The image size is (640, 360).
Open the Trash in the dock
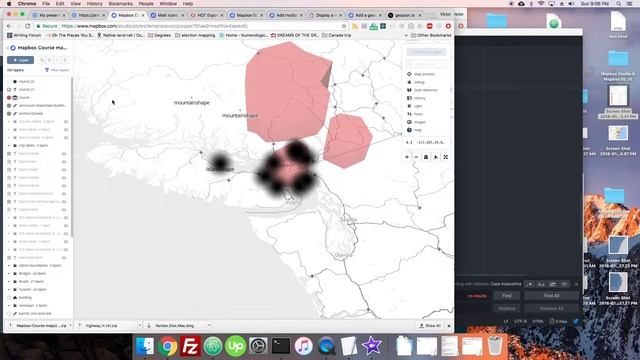pyautogui.click(x=495, y=346)
